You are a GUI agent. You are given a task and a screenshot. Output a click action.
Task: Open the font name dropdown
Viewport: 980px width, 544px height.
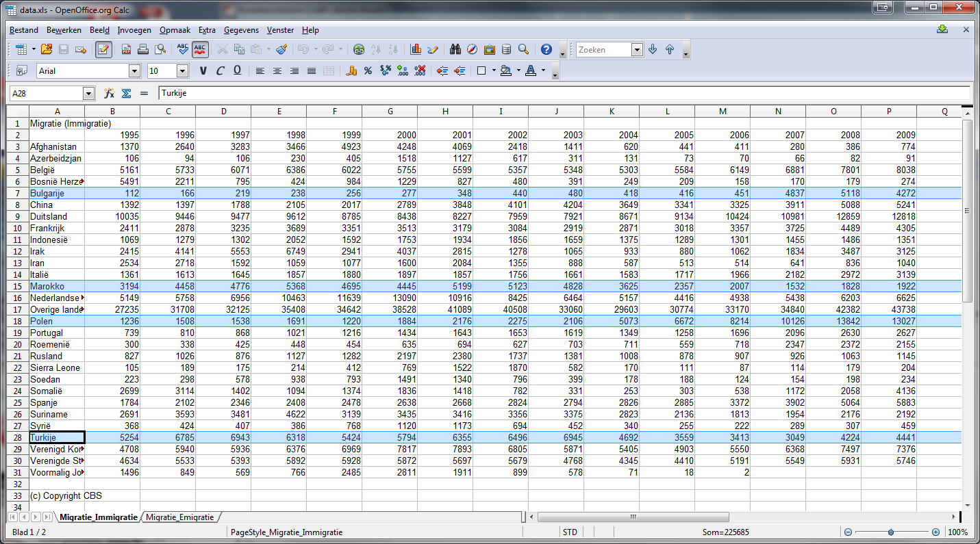pyautogui.click(x=134, y=70)
